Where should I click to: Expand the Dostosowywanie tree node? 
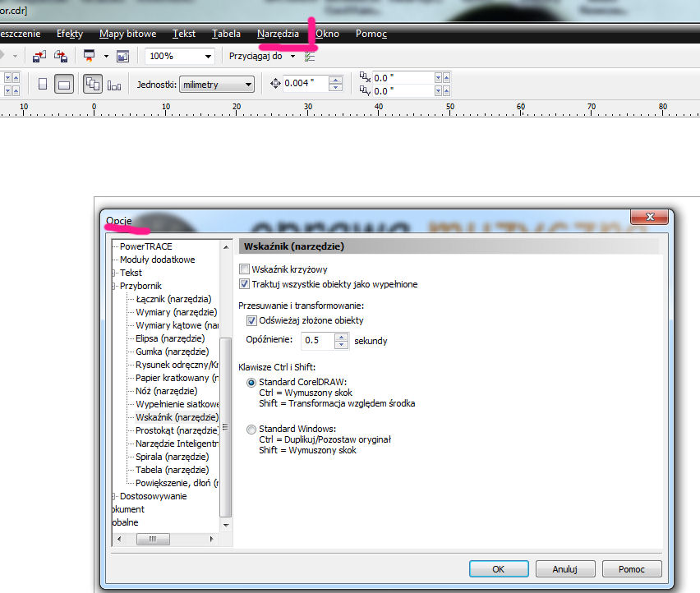[x=114, y=496]
